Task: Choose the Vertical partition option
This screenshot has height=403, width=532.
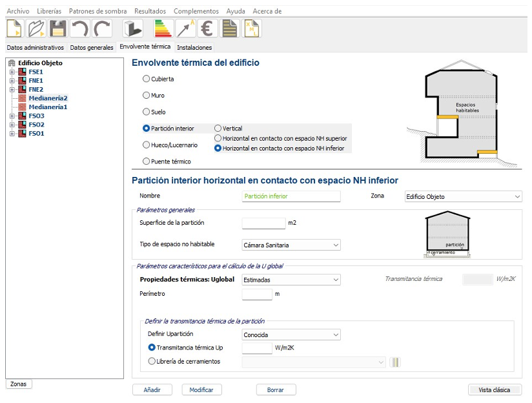Action: click(218, 129)
